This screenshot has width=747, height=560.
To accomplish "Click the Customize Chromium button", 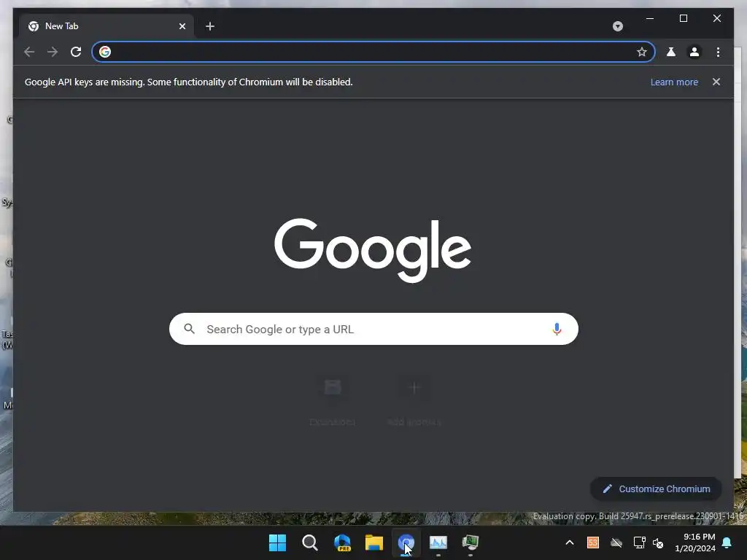I will (x=656, y=489).
